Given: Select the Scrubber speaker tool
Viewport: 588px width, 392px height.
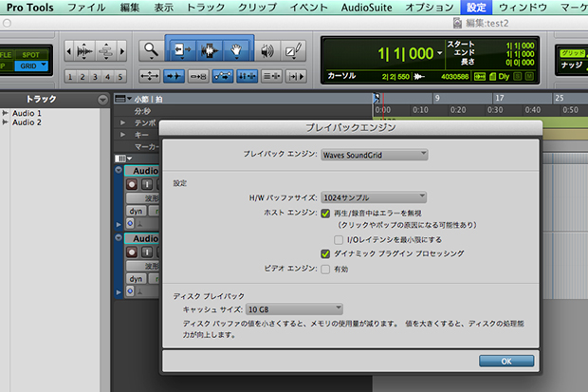Looking at the screenshot, I should point(267,50).
